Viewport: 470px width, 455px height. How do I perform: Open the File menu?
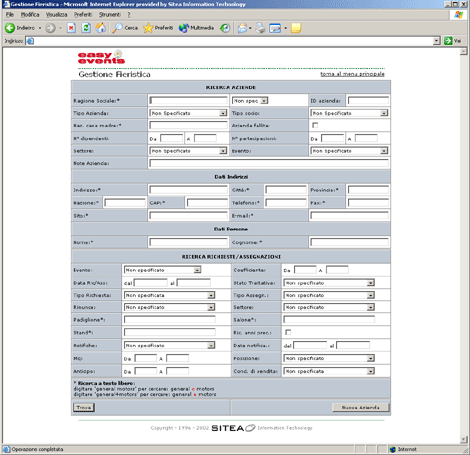[x=10, y=15]
